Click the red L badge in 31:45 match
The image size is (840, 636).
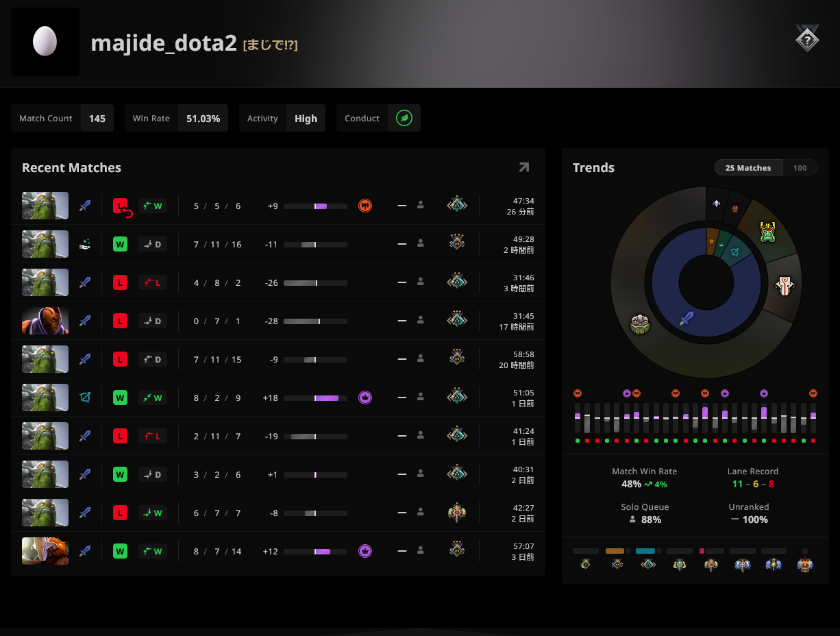point(120,321)
